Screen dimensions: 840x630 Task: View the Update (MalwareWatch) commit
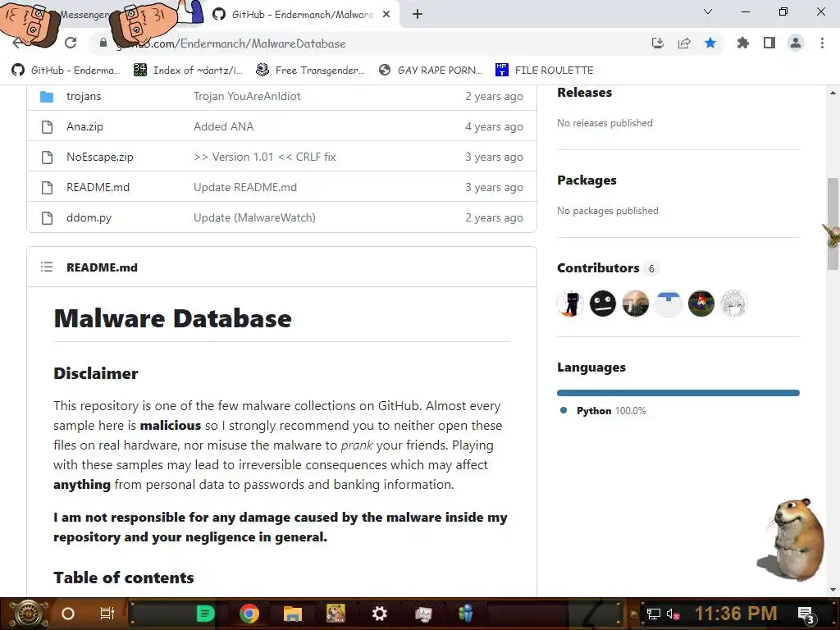[254, 218]
